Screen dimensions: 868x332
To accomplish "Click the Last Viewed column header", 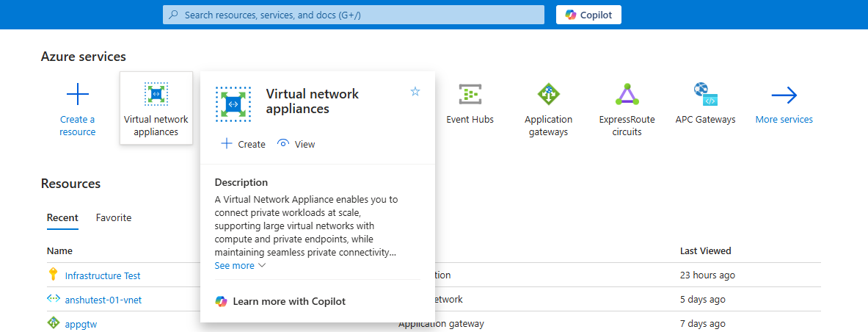I will [x=705, y=251].
